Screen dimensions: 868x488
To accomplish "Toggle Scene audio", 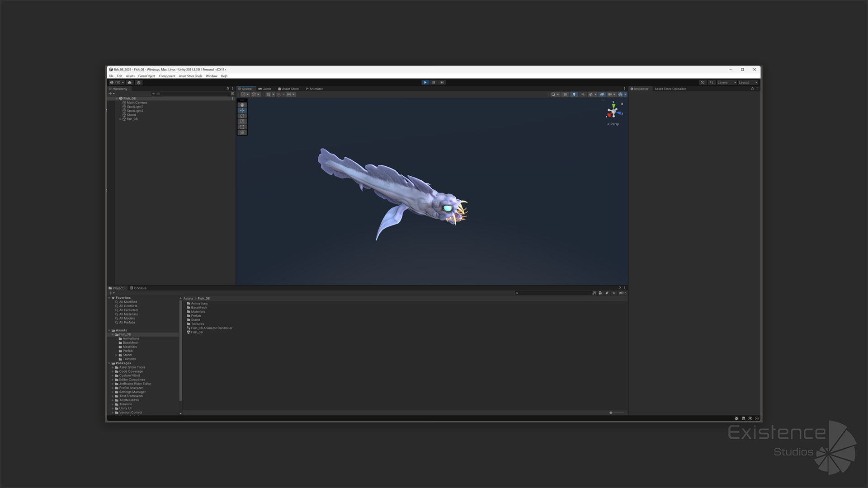I will [583, 94].
